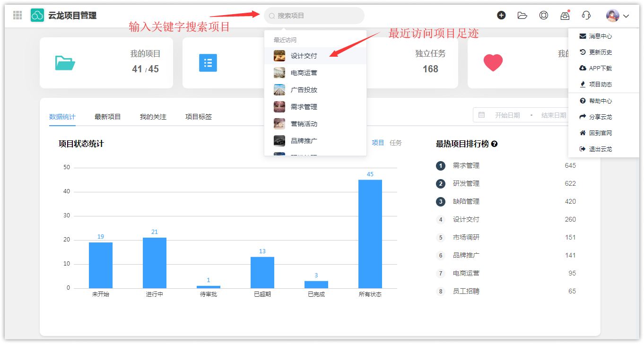Viewport: 644px width, 344px height.
Task: Choose 退出云龙 from the user menu
Action: click(600, 149)
